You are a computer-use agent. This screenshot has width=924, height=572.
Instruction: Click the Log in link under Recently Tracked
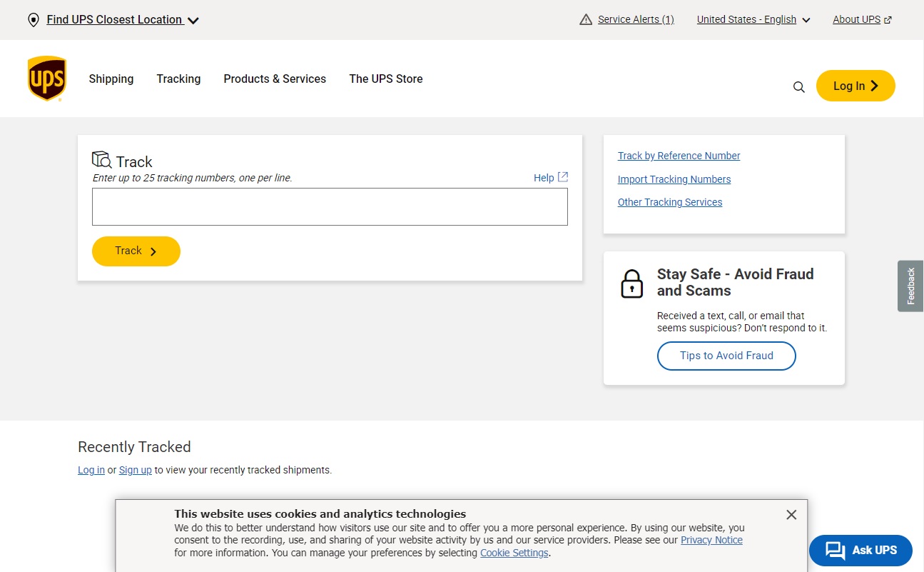pos(91,470)
